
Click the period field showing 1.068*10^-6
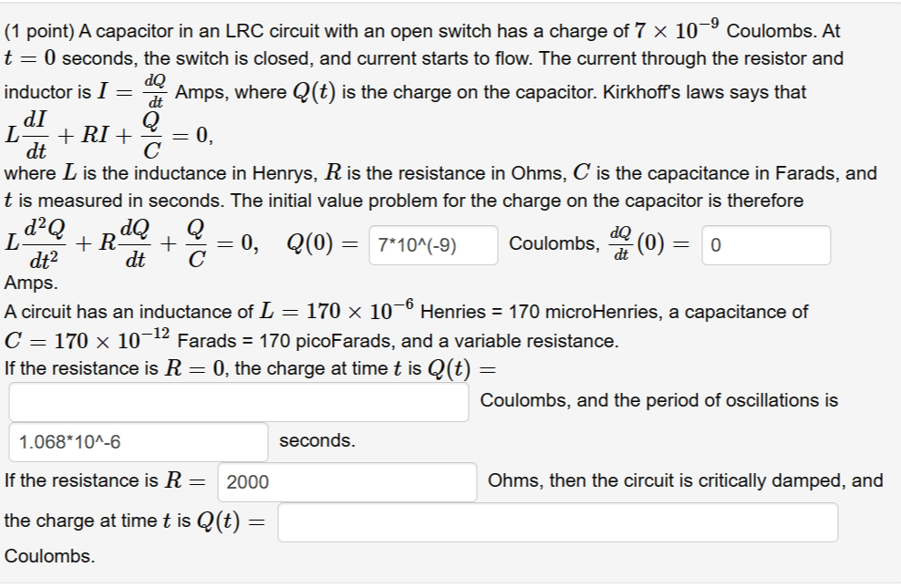(137, 442)
